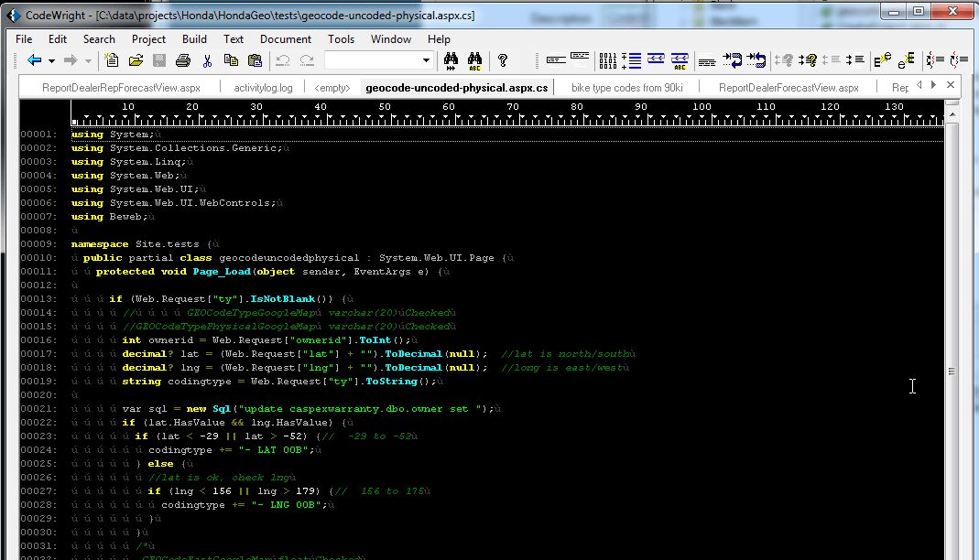
Task: Undo the last edit
Action: click(x=283, y=60)
